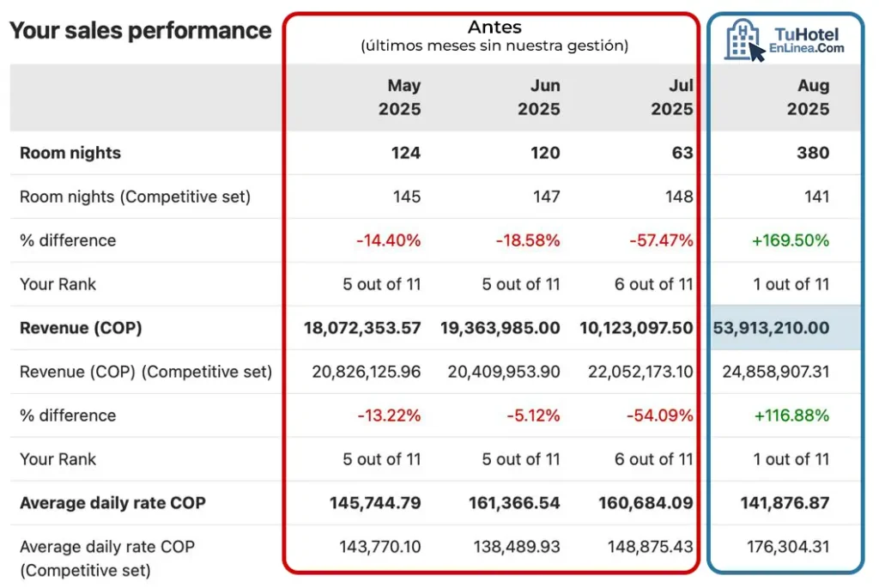
Task: Click the 'Revenue (COP)' row label
Action: tap(81, 328)
